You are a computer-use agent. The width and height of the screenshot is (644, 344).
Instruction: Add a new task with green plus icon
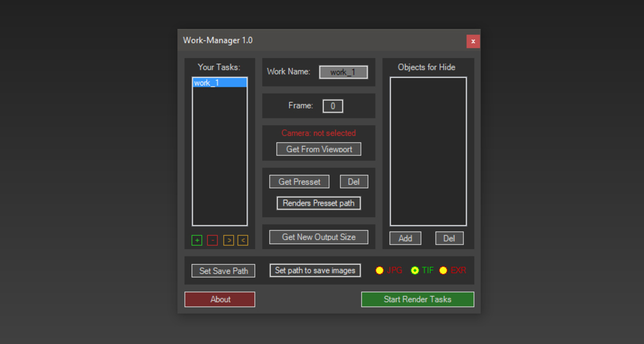tap(197, 240)
